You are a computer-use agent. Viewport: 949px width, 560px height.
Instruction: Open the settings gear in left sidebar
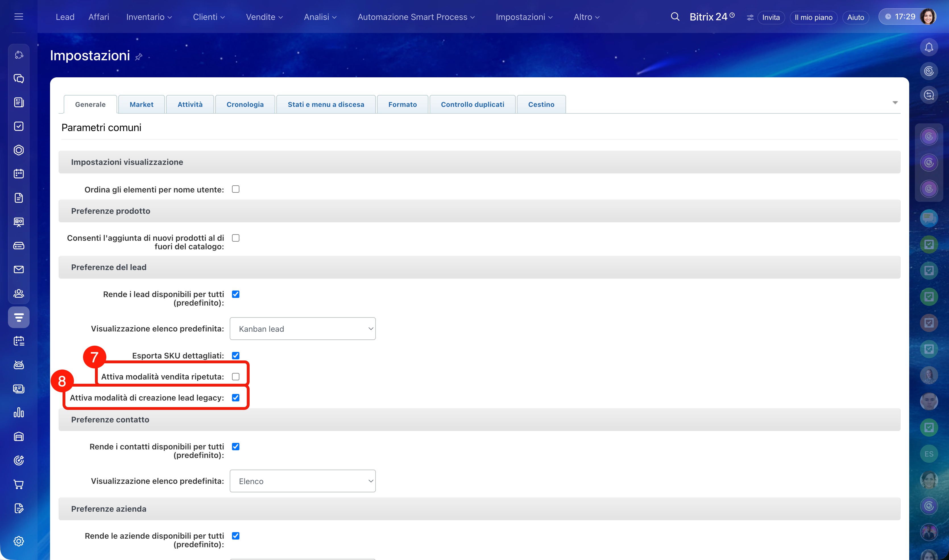point(18,541)
